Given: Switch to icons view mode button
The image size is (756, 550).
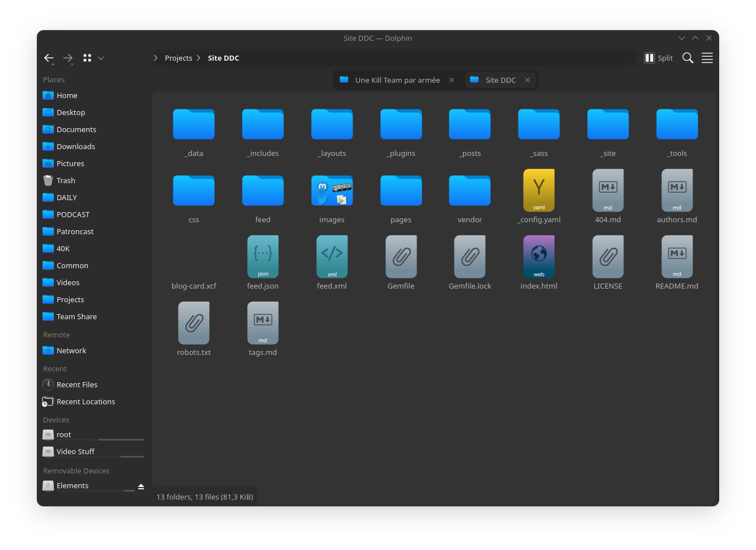Looking at the screenshot, I should pos(87,58).
